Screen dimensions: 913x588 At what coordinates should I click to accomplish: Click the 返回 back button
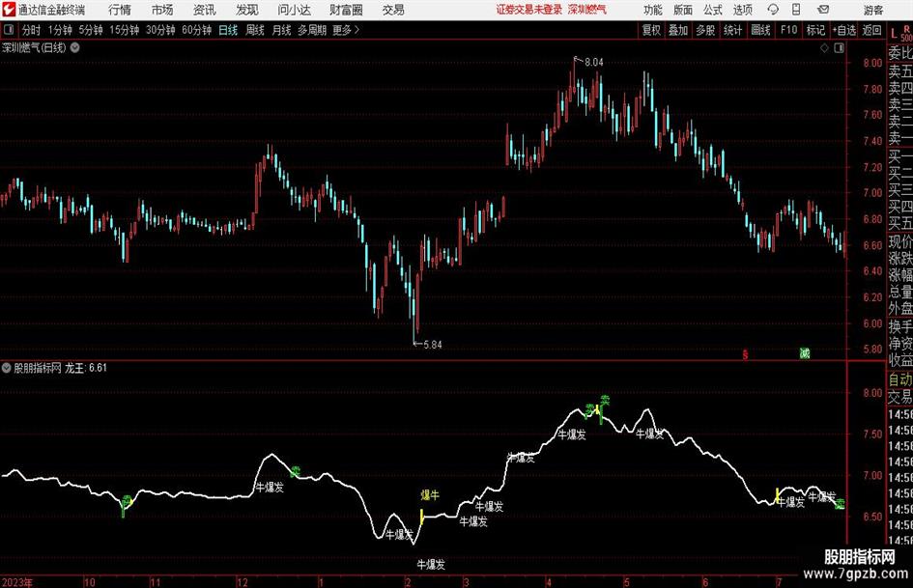tap(871, 30)
